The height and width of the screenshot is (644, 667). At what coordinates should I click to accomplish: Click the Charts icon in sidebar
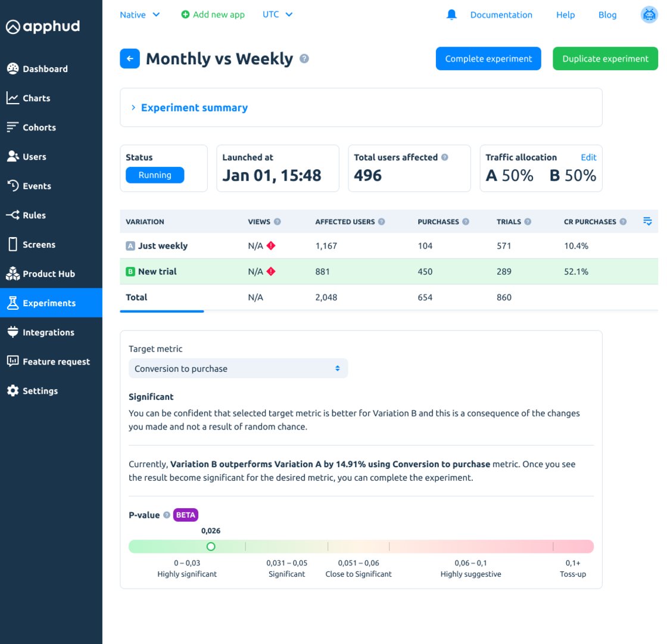(x=13, y=98)
